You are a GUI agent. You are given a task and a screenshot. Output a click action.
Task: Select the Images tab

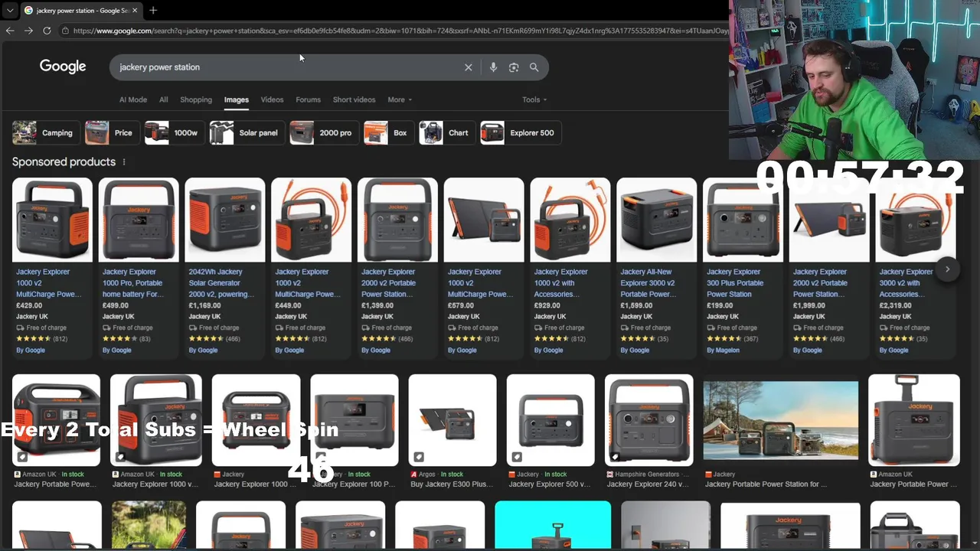[x=237, y=99]
